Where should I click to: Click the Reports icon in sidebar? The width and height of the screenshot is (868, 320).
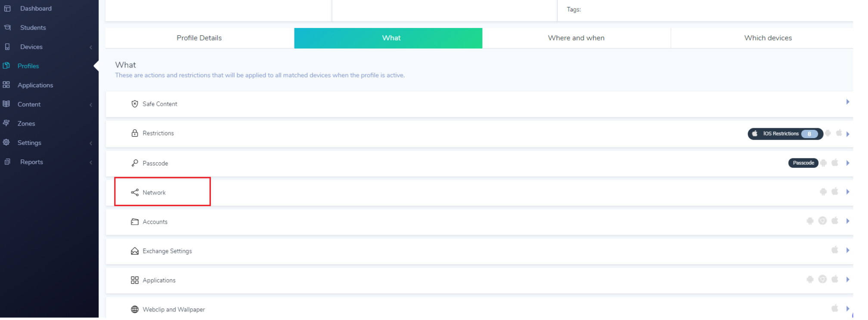pos(7,162)
